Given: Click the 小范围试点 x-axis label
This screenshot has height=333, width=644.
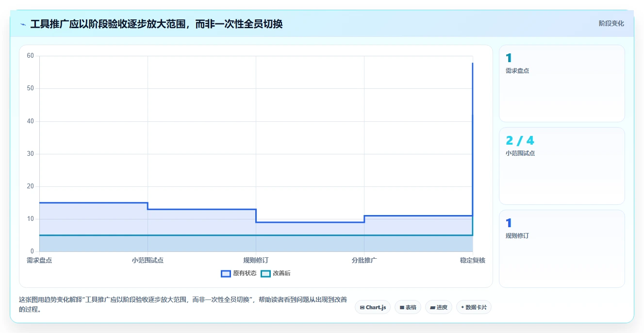Looking at the screenshot, I should pos(148,260).
